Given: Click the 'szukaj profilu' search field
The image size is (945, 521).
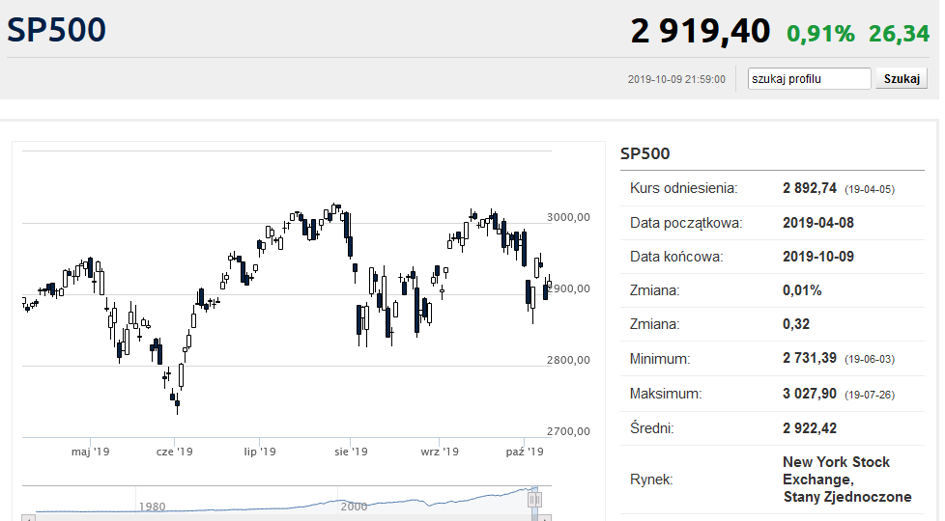Looking at the screenshot, I should (x=809, y=79).
